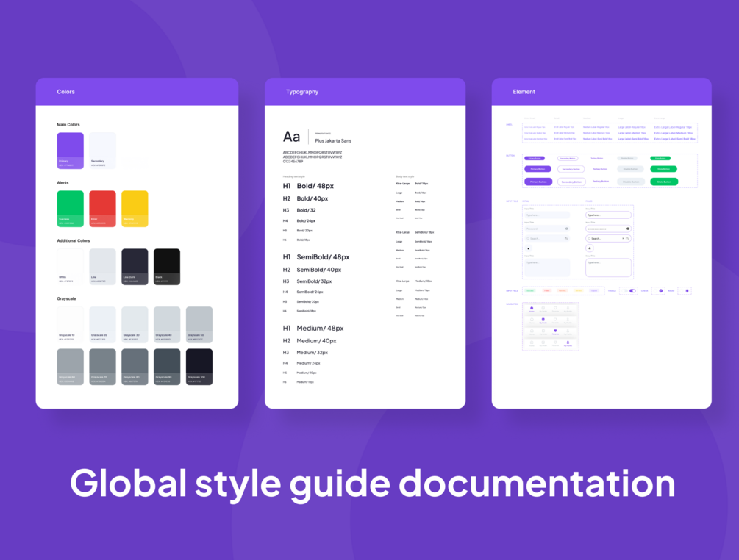The width and height of the screenshot is (739, 560).
Task: Select the Black additional color swatch
Action: pyautogui.click(x=167, y=267)
